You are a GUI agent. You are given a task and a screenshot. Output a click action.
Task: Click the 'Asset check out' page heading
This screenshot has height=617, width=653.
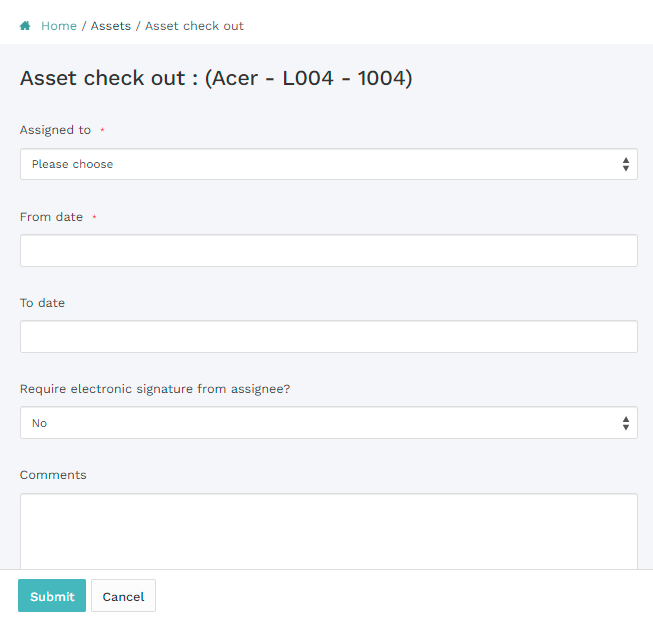216,79
